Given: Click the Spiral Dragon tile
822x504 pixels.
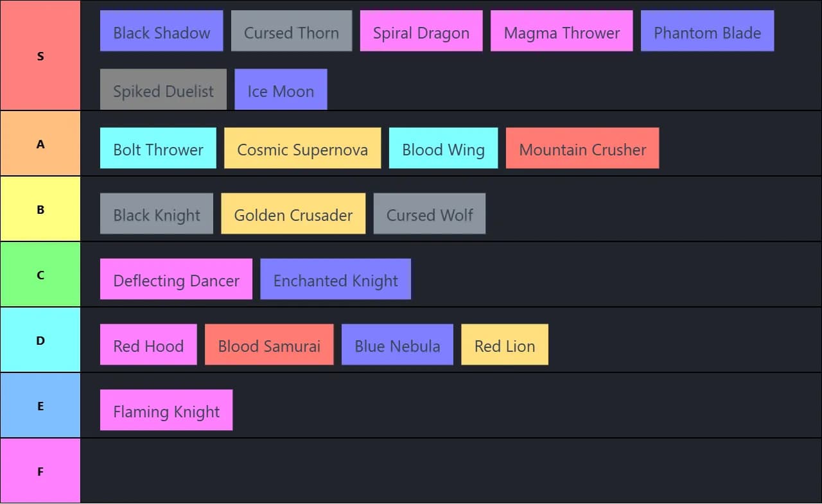Looking at the screenshot, I should 421,31.
